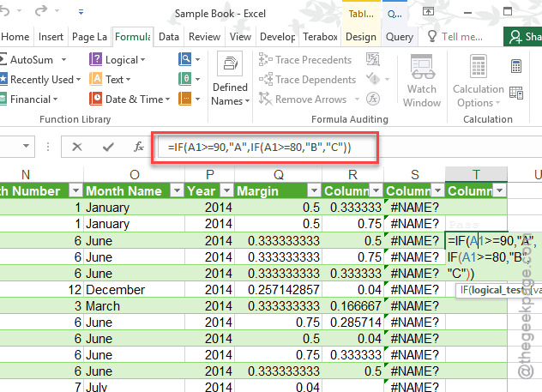
Task: Open the Logical functions dropdown
Action: pyautogui.click(x=117, y=60)
